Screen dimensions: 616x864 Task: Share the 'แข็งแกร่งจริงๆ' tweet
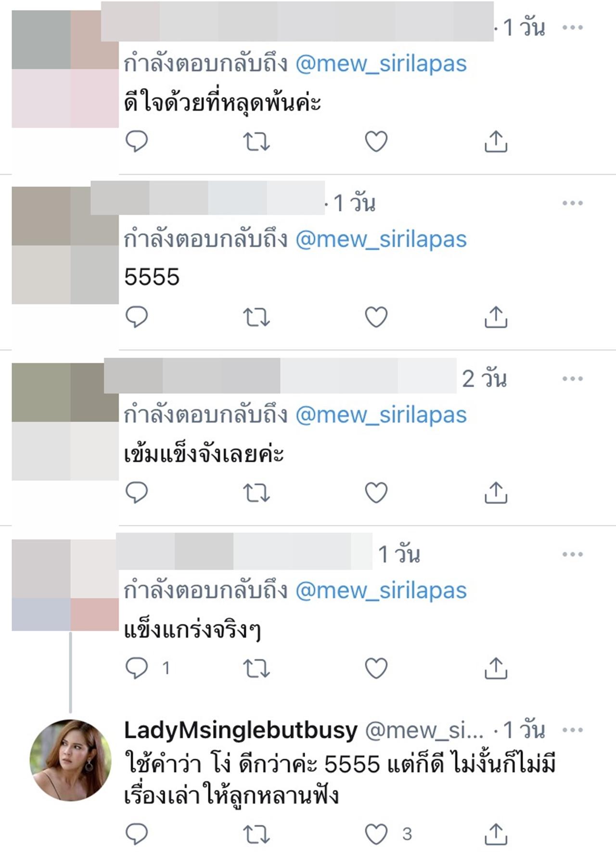(x=496, y=669)
